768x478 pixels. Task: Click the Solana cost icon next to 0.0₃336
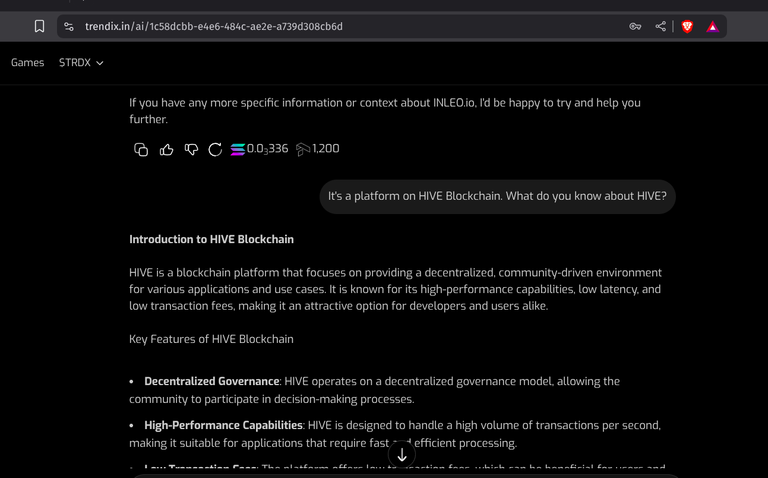pos(238,149)
